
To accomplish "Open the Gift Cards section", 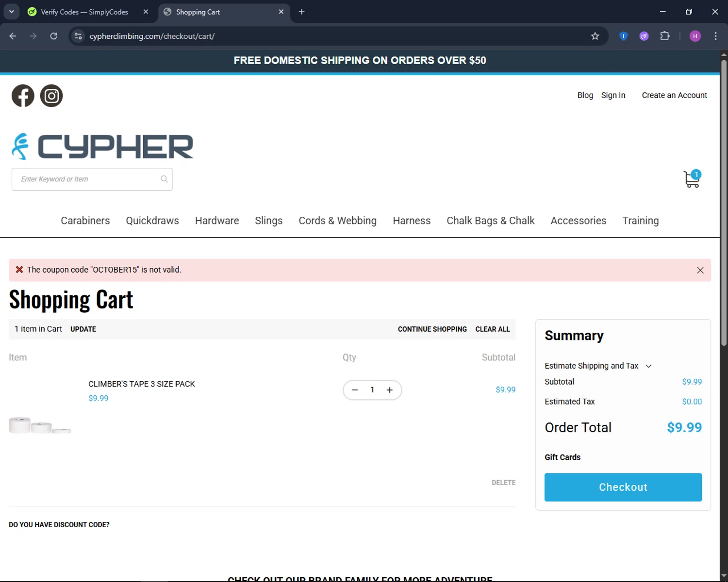I will (x=563, y=457).
